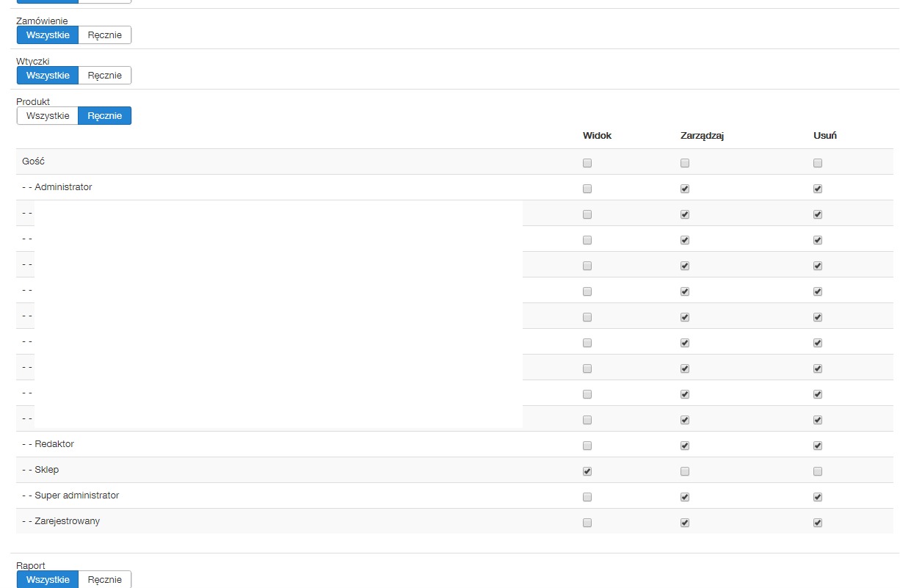The width and height of the screenshot is (900, 588).
Task: Uncheck Usuń for Administrator
Action: click(818, 189)
